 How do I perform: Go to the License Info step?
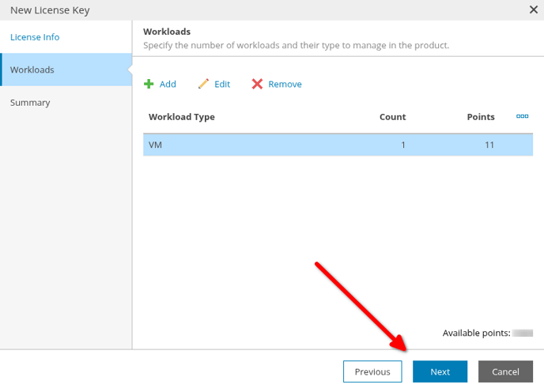click(x=35, y=37)
